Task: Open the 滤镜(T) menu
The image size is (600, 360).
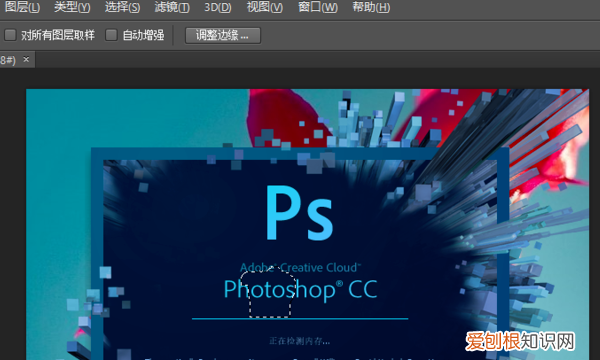Action: [172, 7]
